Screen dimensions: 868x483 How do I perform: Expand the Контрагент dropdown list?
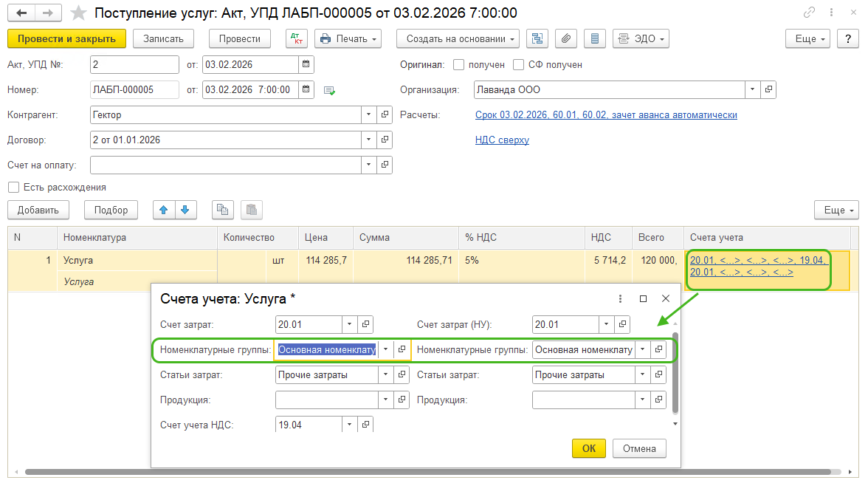coord(368,115)
